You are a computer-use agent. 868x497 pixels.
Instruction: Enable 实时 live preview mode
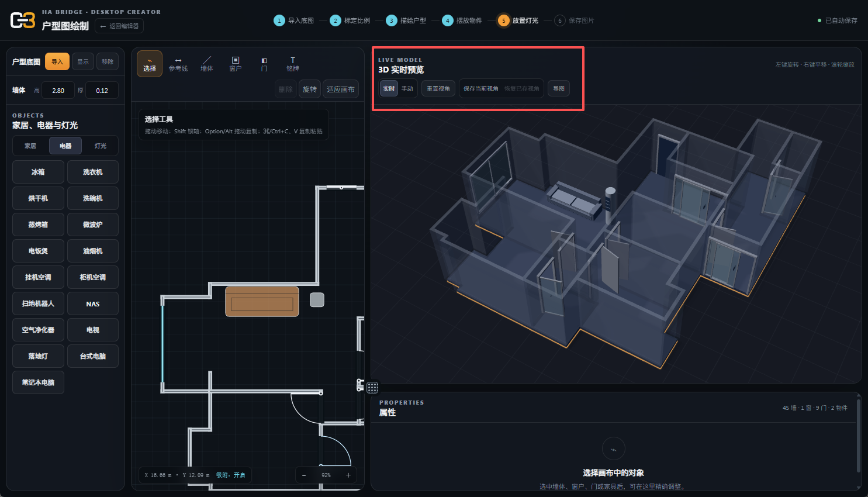[x=389, y=88]
